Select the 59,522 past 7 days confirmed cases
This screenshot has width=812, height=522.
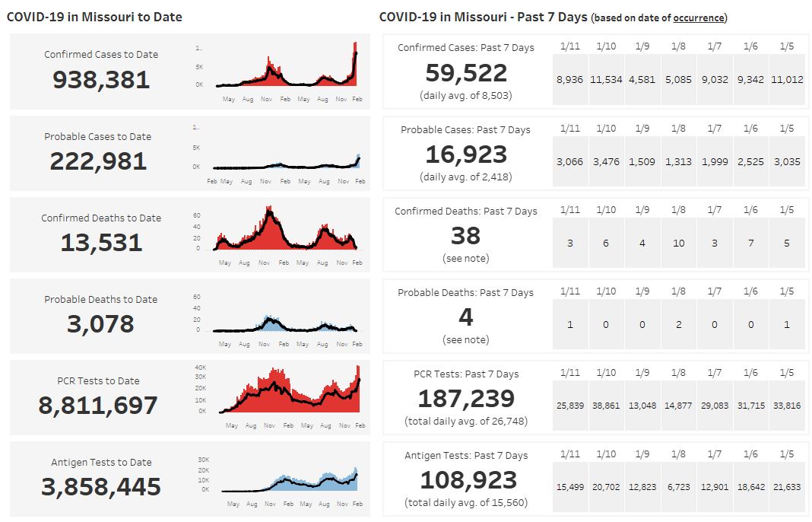pyautogui.click(x=465, y=73)
